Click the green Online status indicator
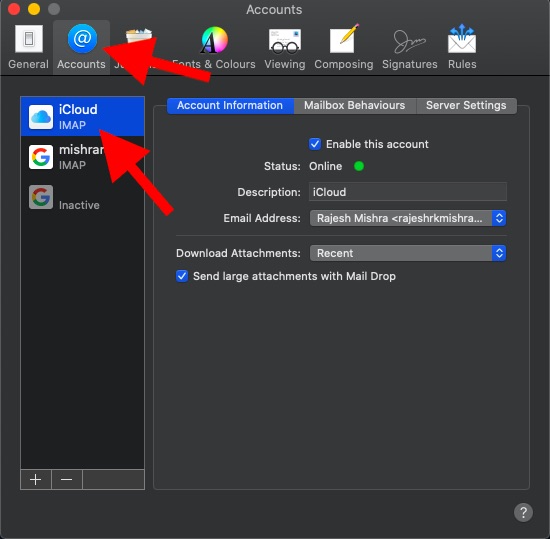This screenshot has width=550, height=539. (359, 166)
